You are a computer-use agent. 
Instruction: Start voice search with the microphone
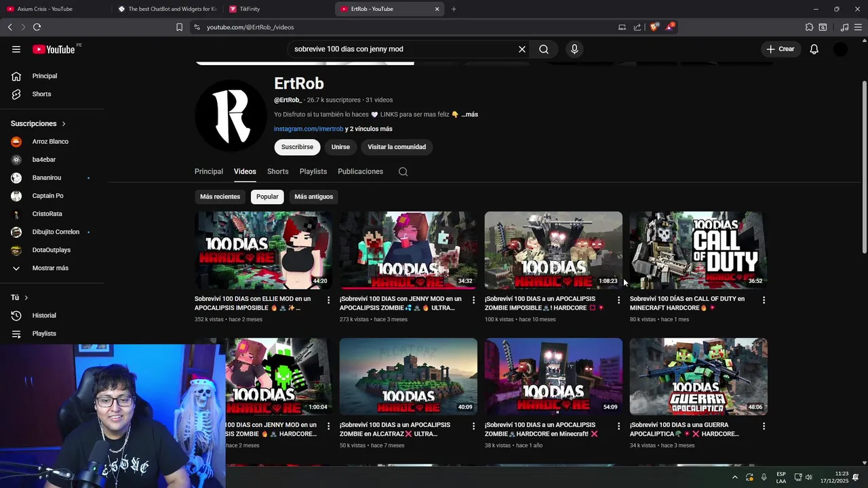(x=574, y=49)
